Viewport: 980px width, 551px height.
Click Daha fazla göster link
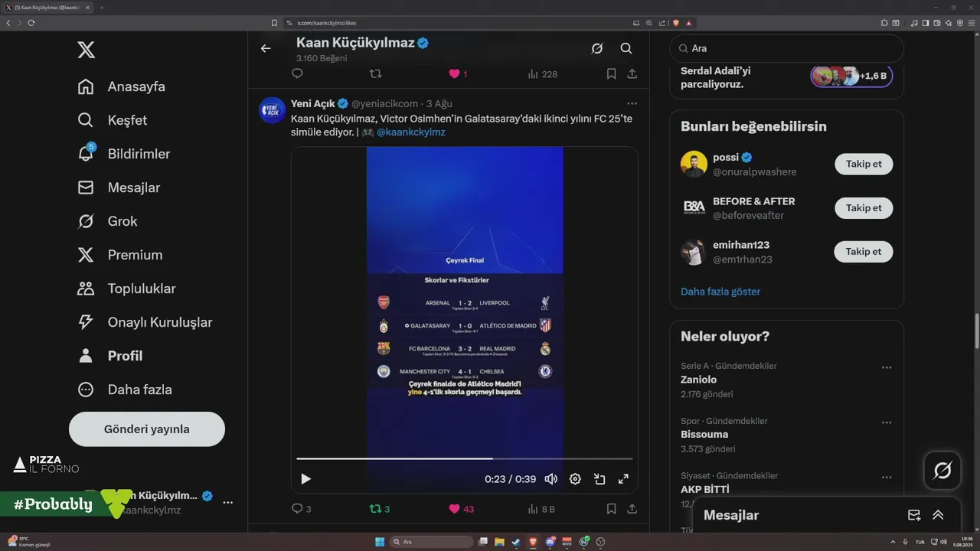coord(720,292)
